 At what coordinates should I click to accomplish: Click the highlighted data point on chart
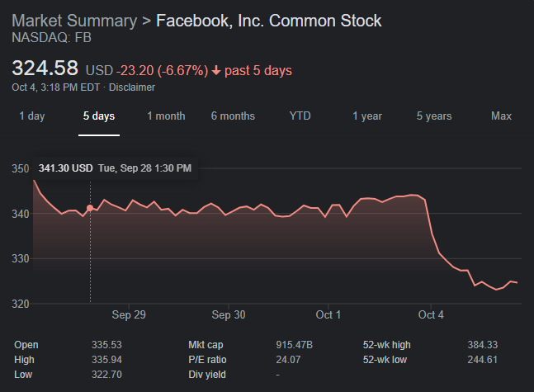(90, 208)
